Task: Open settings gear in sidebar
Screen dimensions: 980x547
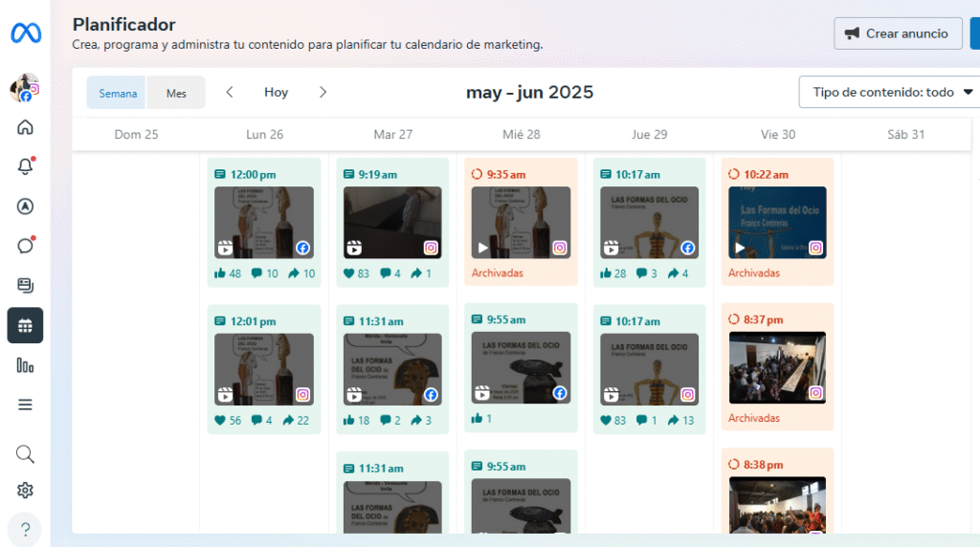Action: 25,491
